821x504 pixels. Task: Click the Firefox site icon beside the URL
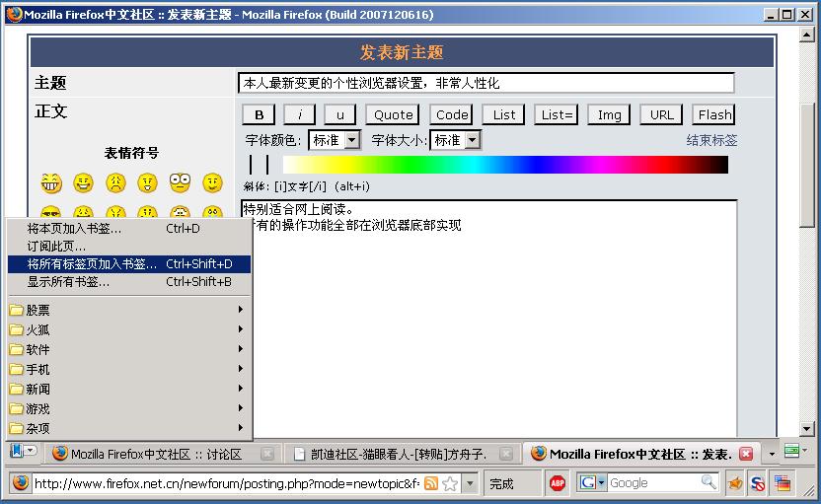pyautogui.click(x=20, y=482)
